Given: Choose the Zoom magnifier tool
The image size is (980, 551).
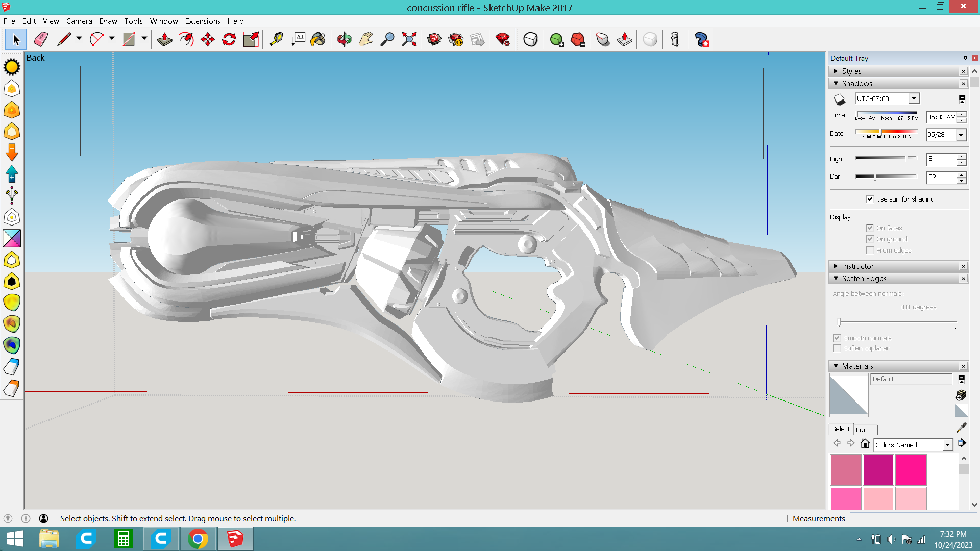Looking at the screenshot, I should click(x=387, y=39).
